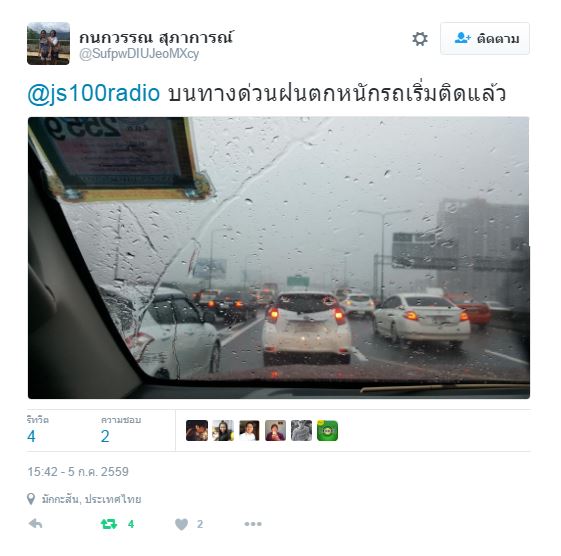This screenshot has width=561, height=556.
Task: Click the ติดตาม follow button
Action: tap(485, 38)
